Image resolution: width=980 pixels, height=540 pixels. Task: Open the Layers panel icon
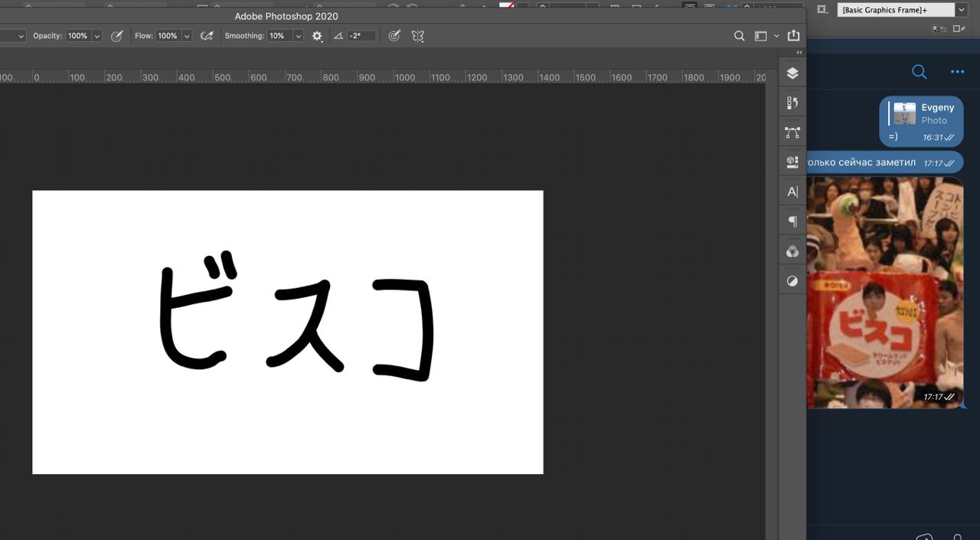tap(792, 74)
